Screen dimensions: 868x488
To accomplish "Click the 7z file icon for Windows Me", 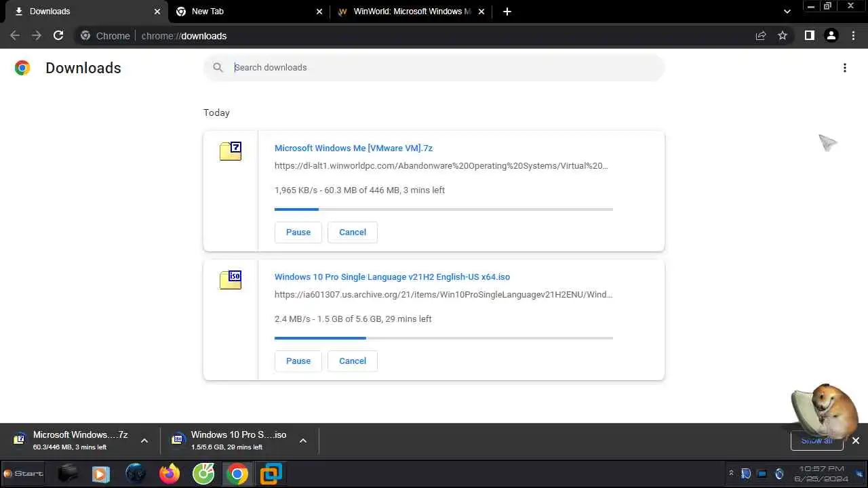I will point(231,151).
